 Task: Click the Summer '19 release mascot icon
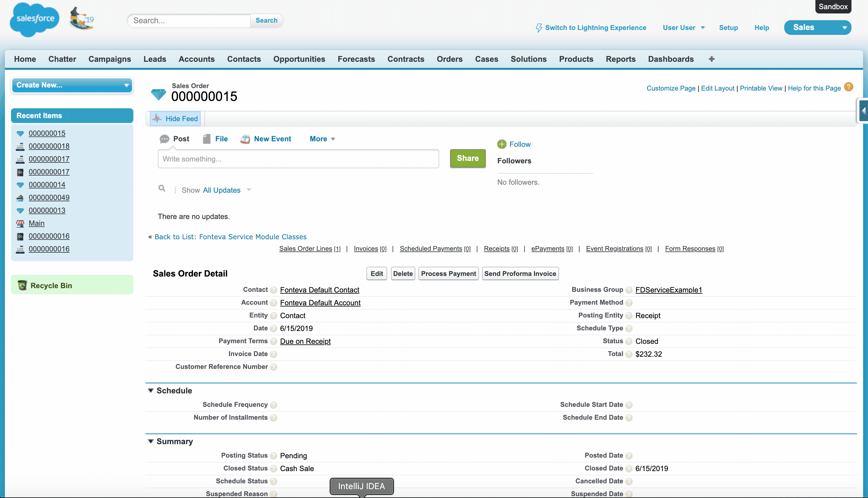click(81, 18)
